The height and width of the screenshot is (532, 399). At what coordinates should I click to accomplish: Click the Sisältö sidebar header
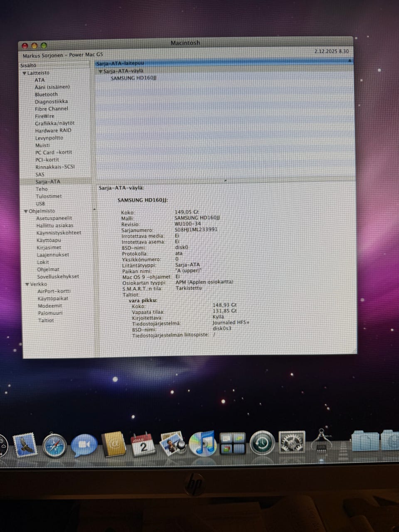coord(55,66)
